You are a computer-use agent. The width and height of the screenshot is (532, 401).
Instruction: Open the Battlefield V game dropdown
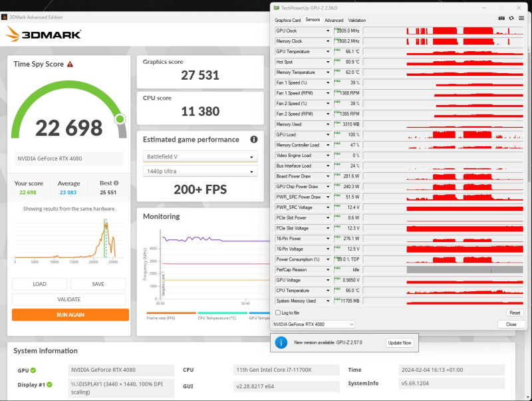[200, 157]
